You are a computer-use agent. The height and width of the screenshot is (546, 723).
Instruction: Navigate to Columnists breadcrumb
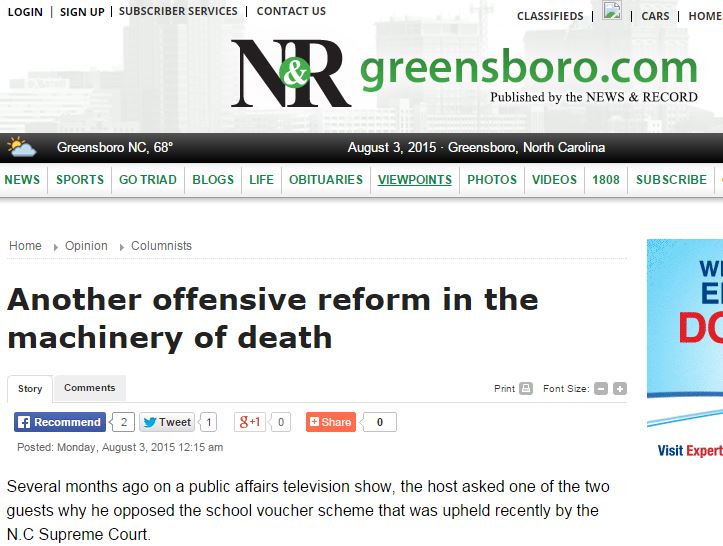click(x=161, y=246)
